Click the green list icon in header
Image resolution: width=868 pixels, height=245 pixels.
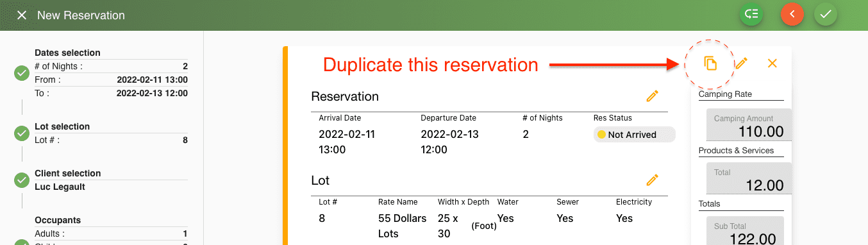tap(751, 14)
